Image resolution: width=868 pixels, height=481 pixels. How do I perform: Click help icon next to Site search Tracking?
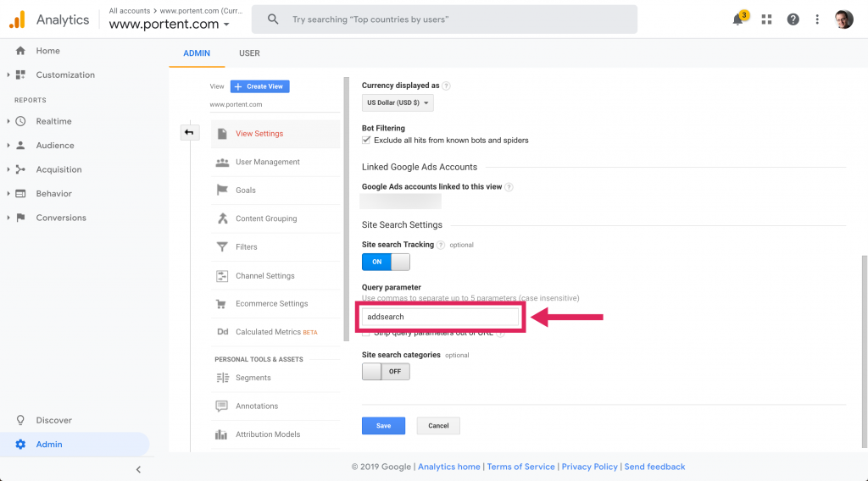[441, 245]
